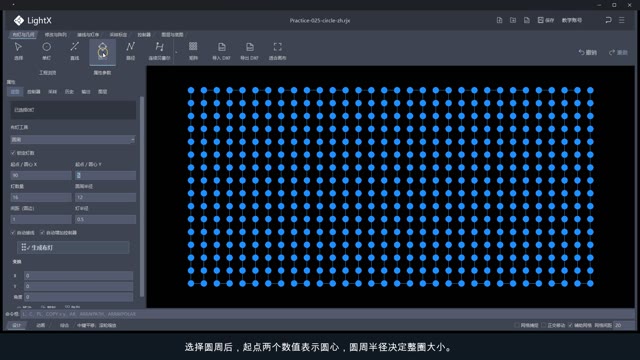This screenshot has width=640, height=360.
Task: Click the start/center Y input field
Action: pyautogui.click(x=105, y=175)
